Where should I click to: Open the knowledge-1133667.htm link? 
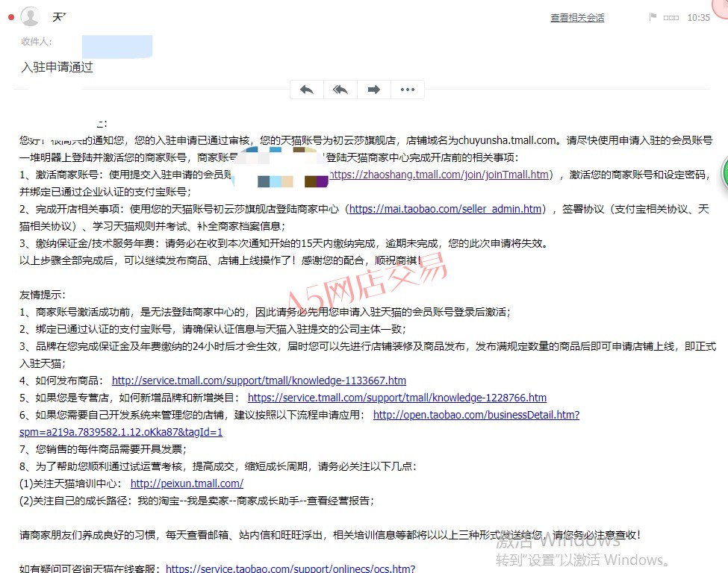point(259,381)
